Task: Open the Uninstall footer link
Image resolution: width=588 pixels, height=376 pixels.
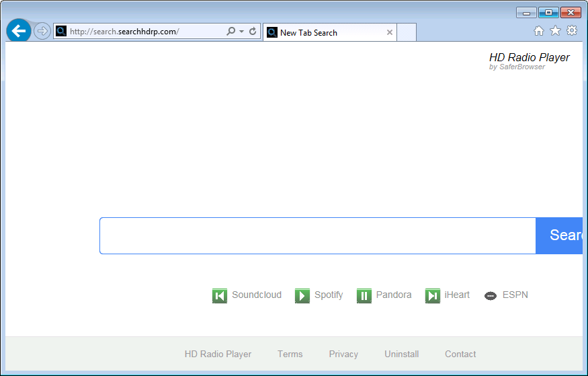Action: 402,354
